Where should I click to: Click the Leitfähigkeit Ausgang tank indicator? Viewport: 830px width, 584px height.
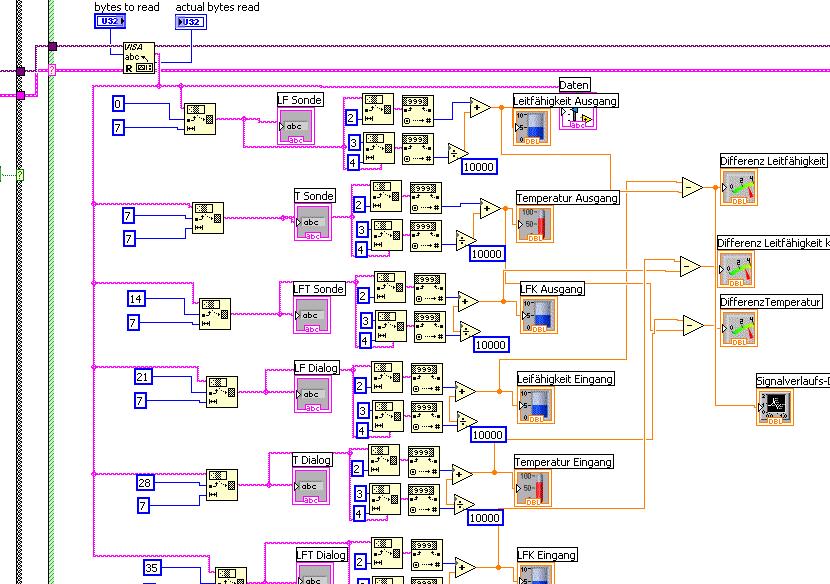coord(532,127)
